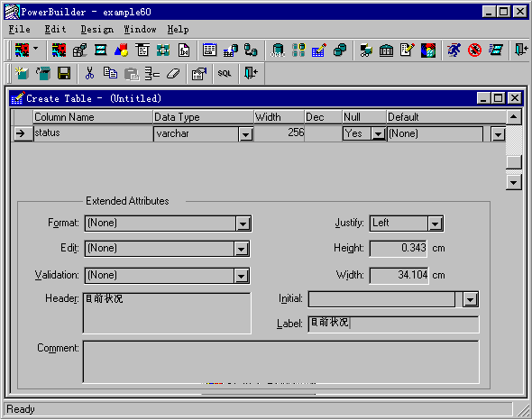The image size is (532, 420).
Task: Click the Copy icon in toolbar
Action: point(110,73)
